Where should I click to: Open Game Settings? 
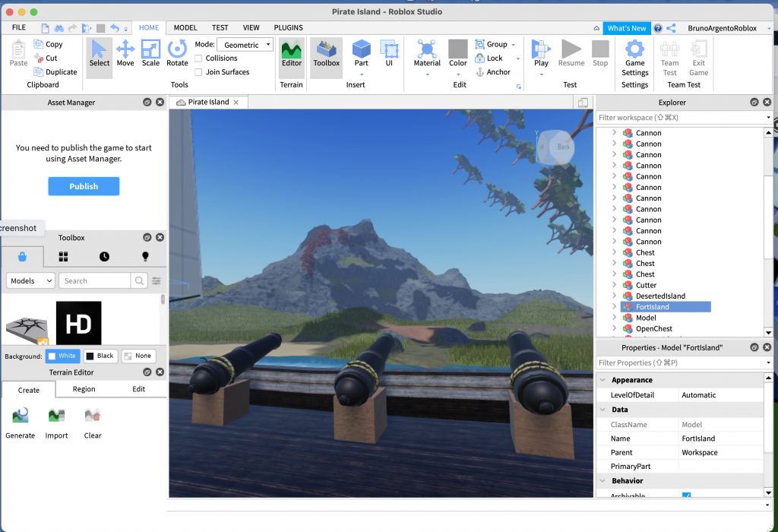pyautogui.click(x=634, y=58)
